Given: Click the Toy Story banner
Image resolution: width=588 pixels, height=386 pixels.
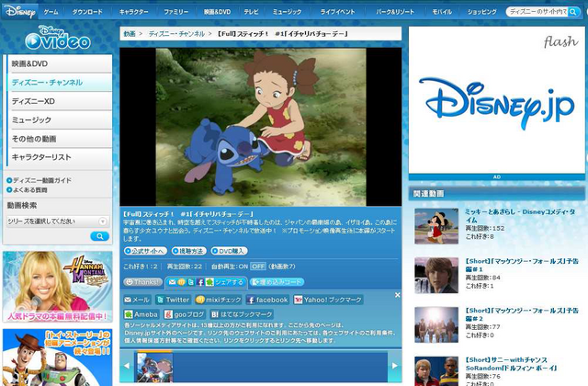Looking at the screenshot, I should click(x=57, y=358).
